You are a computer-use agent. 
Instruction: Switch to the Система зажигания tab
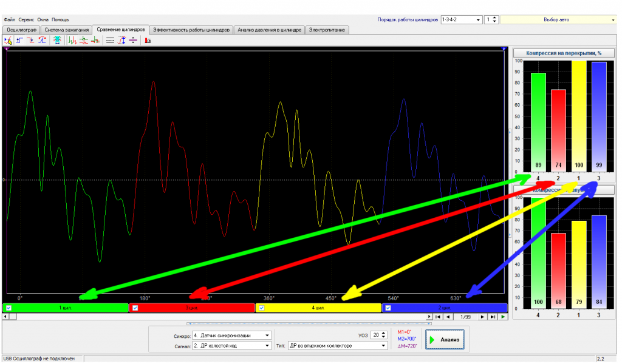[67, 30]
